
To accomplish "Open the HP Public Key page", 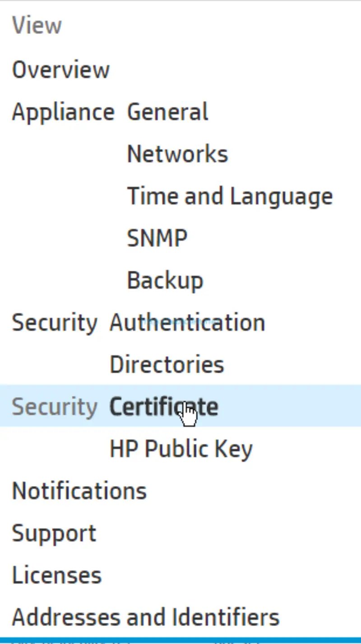I will 180,448.
